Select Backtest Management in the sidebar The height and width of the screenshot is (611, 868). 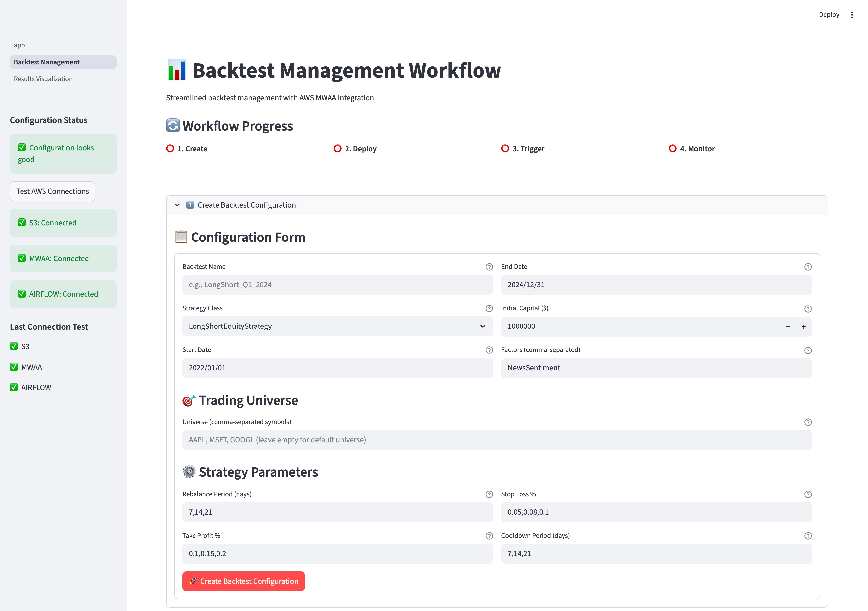(x=46, y=62)
